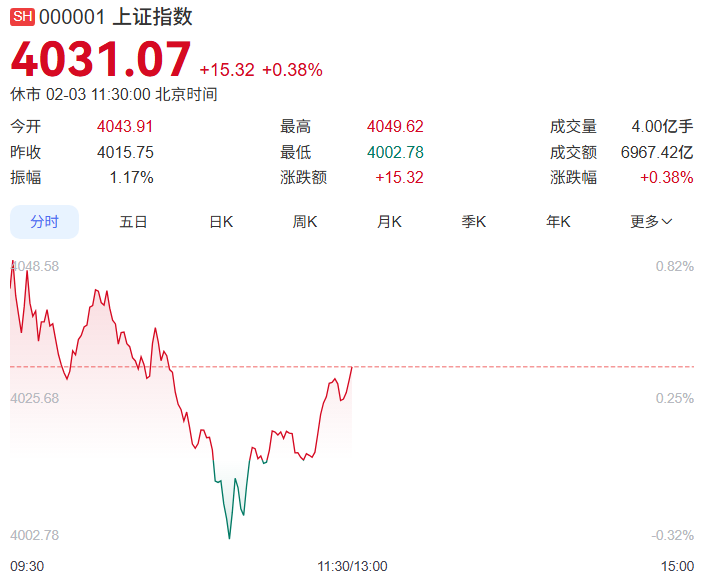Viewport: 706px width, 580px height.
Task: Click the red SH market badge icon
Action: tap(22, 17)
